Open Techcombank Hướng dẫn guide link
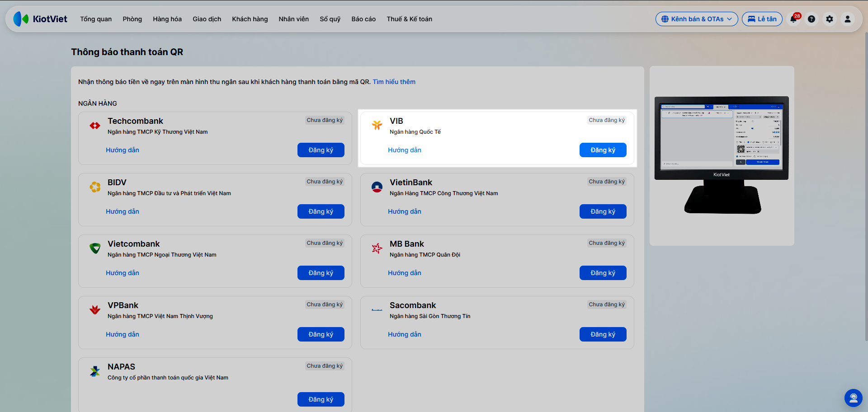 click(x=123, y=150)
